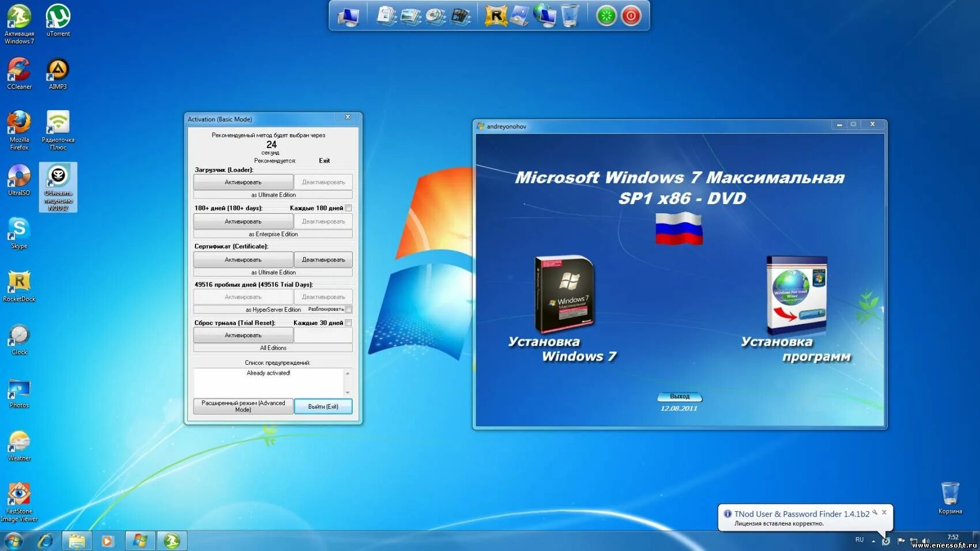The width and height of the screenshot is (980, 551).
Task: Dismiss the TNod notification balloon
Action: tap(884, 512)
